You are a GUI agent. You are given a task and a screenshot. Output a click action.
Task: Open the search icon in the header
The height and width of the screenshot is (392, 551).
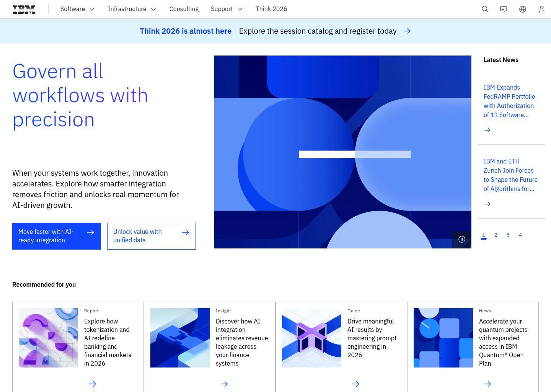(x=485, y=9)
